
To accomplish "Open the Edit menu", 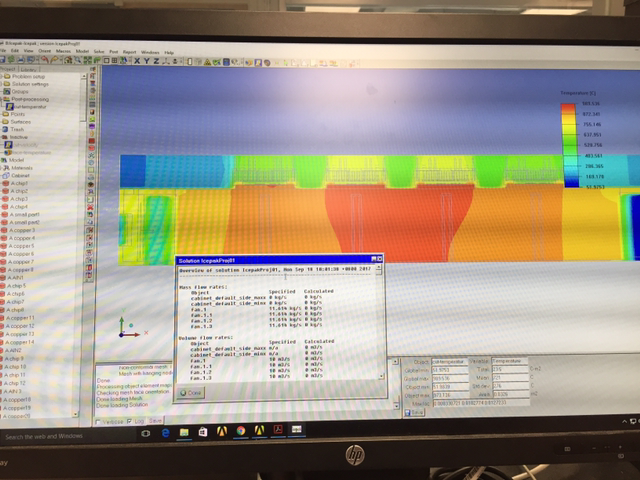I will (15, 51).
